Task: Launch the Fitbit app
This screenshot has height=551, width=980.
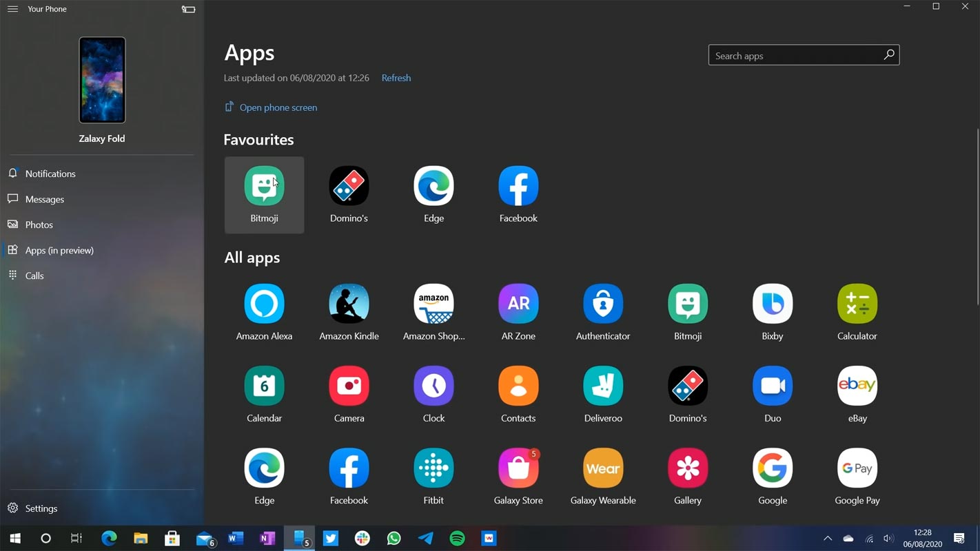Action: point(433,476)
